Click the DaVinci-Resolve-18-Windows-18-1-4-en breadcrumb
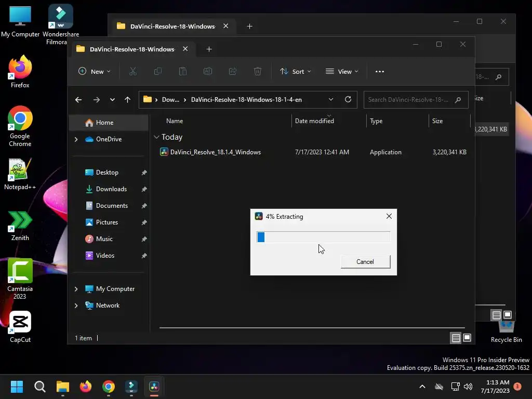This screenshot has height=399, width=532. click(x=246, y=100)
